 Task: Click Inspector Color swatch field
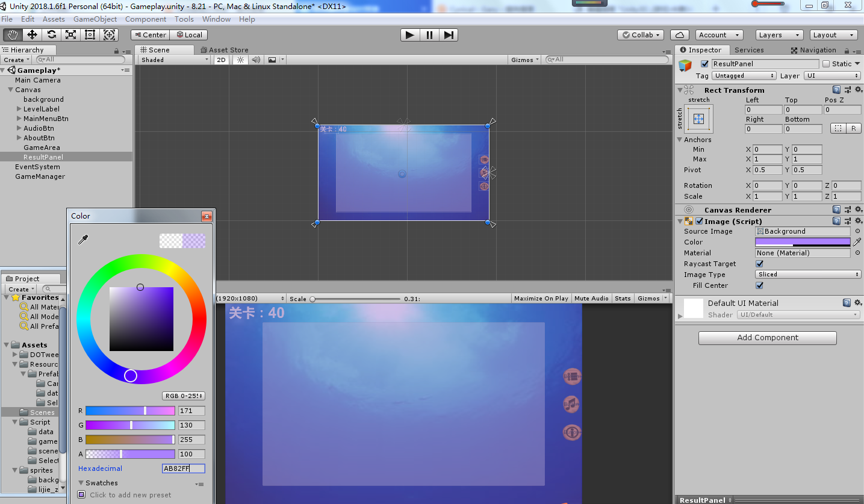(x=803, y=242)
